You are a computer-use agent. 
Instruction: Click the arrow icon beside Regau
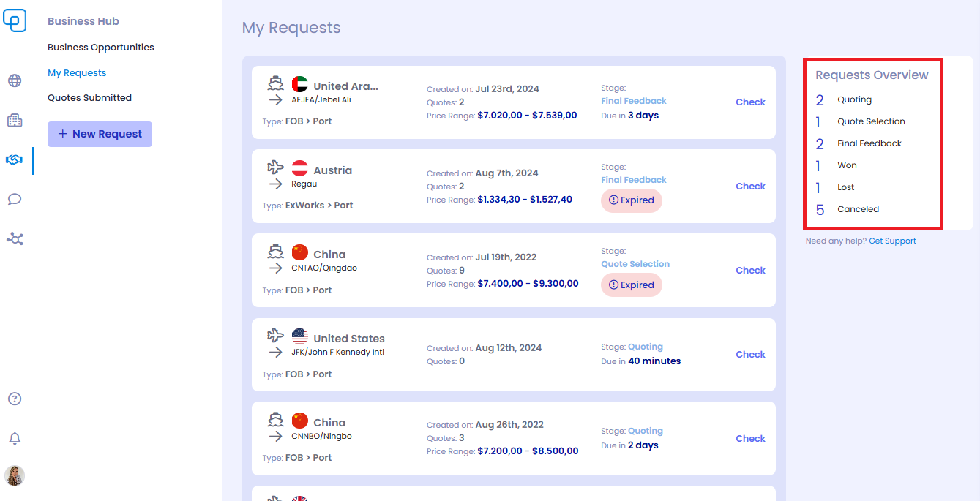point(275,184)
